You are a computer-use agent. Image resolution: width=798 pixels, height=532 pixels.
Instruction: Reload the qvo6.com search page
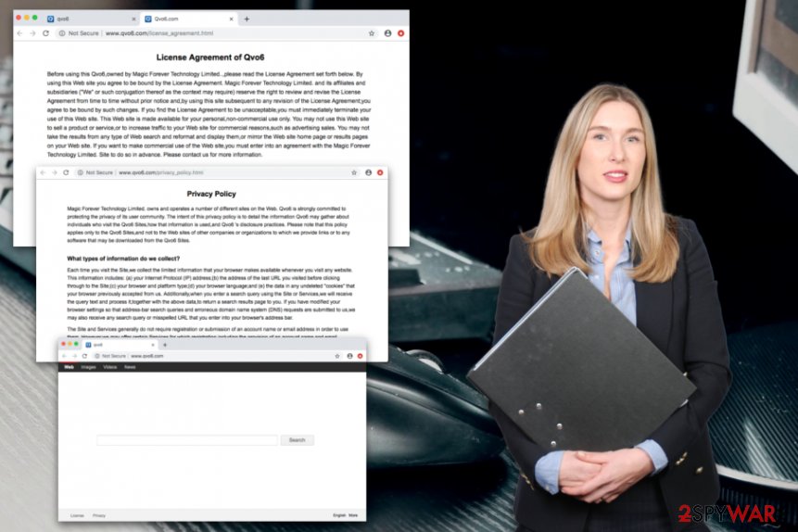[x=84, y=356]
